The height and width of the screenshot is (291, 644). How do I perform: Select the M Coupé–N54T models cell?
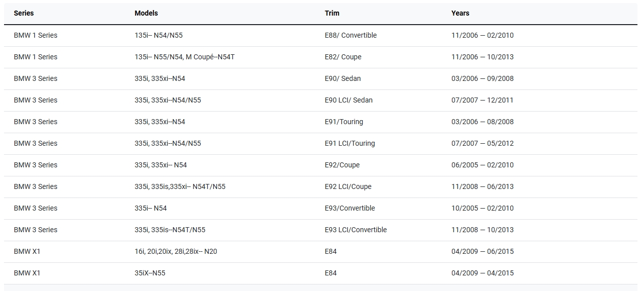pyautogui.click(x=185, y=57)
